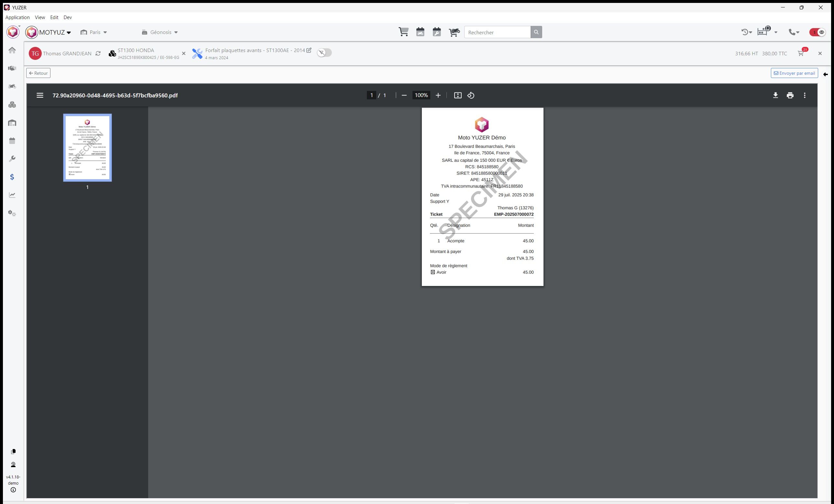Screen dimensions: 834x504
Task: Click the shopping cart icon in top toolbar
Action: pyautogui.click(x=403, y=32)
